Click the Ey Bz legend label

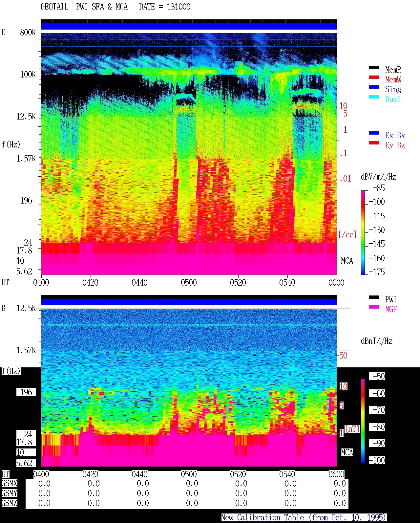[395, 145]
